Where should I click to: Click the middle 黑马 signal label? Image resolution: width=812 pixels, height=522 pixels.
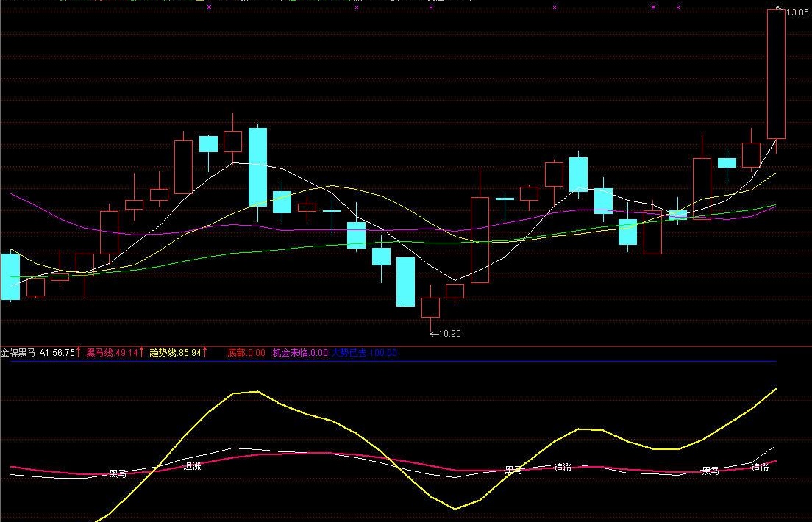513,471
